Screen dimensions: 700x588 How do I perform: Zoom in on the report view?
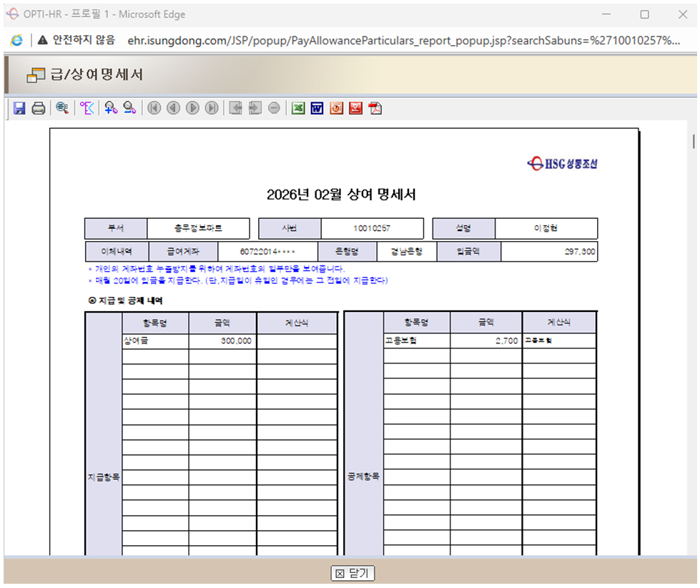(109, 108)
